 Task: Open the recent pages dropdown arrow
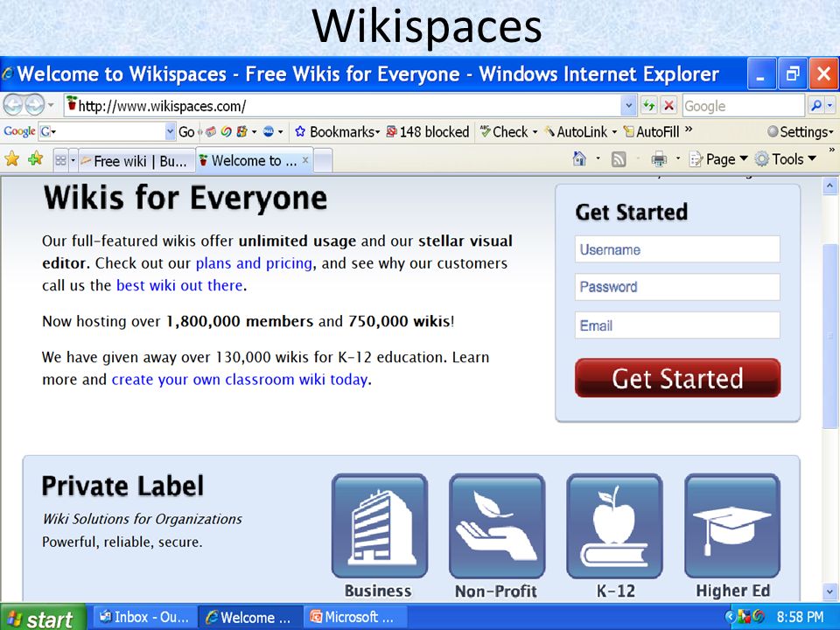coord(51,105)
